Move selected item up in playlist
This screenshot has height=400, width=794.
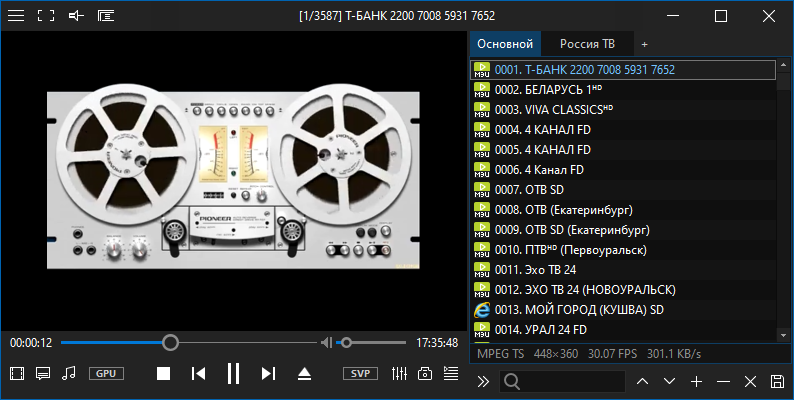click(642, 381)
